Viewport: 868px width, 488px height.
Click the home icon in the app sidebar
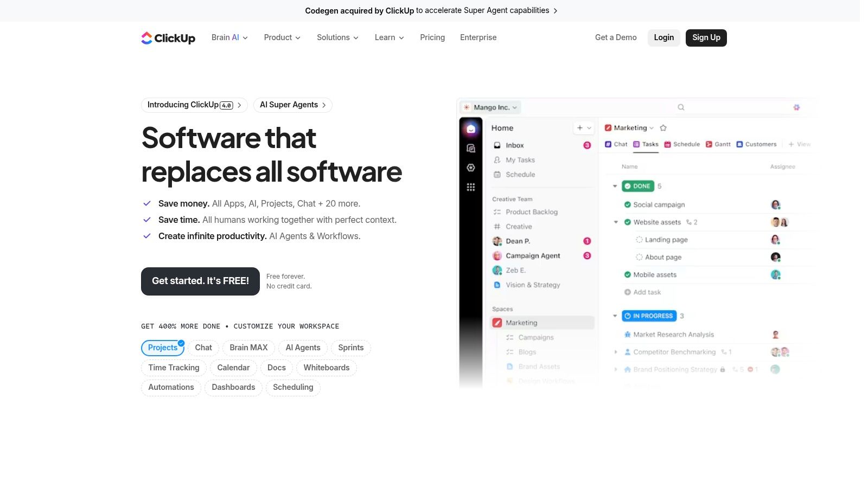pyautogui.click(x=471, y=129)
